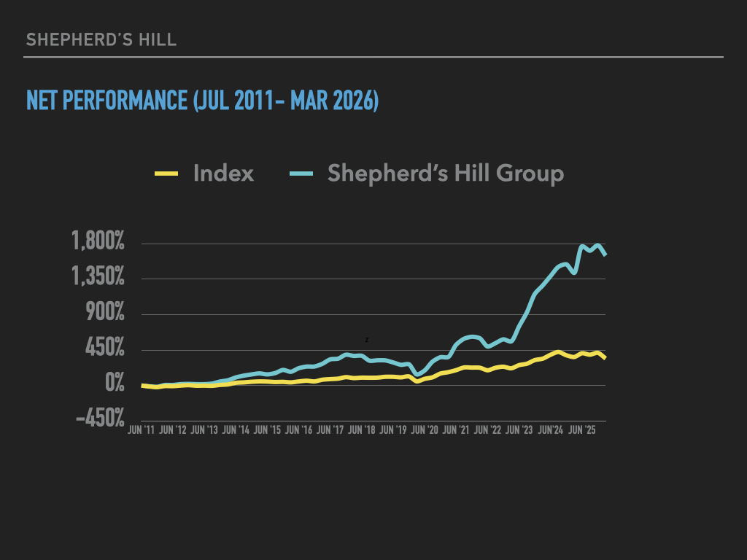
Task: Click the "Net Performance (Jul 2011- Mar 2026)" title
Action: (202, 100)
